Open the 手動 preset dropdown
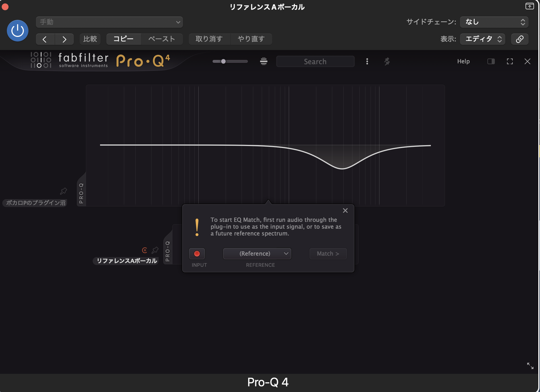 [x=109, y=22]
